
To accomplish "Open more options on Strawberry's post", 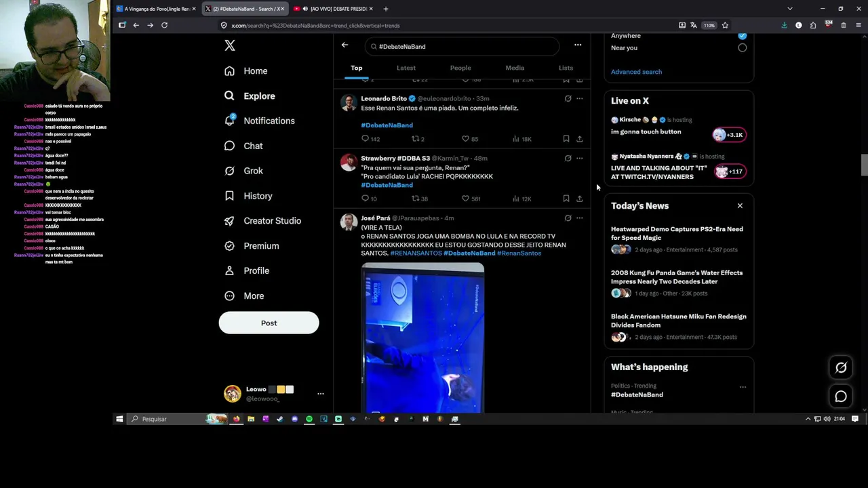I will click(580, 158).
